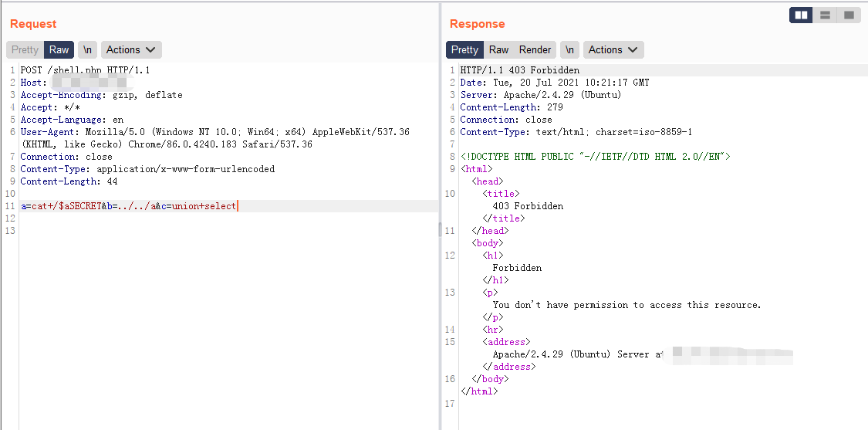Viewport: 868px width, 430px height.
Task: Open Response Actions dropdown
Action: point(613,50)
